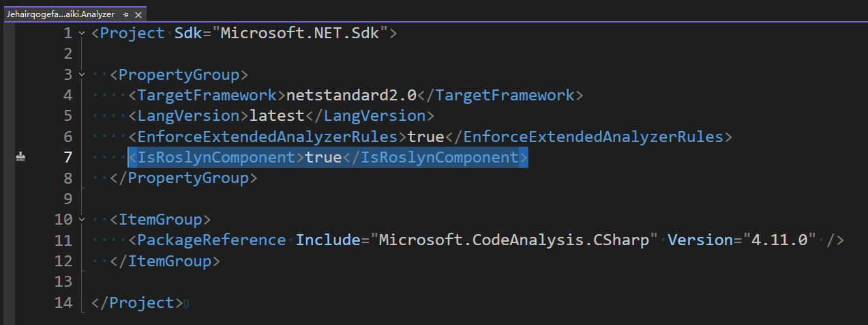Pin the Analyzer document tab
This screenshot has width=868, height=325.
126,14
